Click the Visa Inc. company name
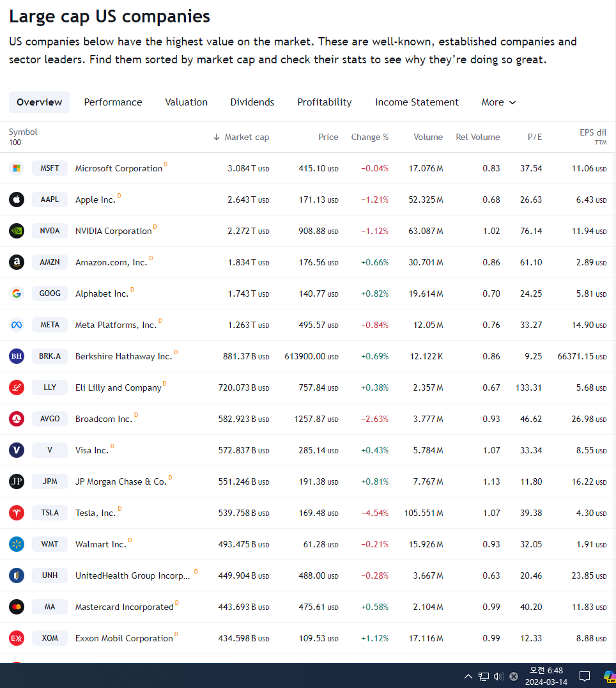The image size is (616, 688). [x=92, y=451]
